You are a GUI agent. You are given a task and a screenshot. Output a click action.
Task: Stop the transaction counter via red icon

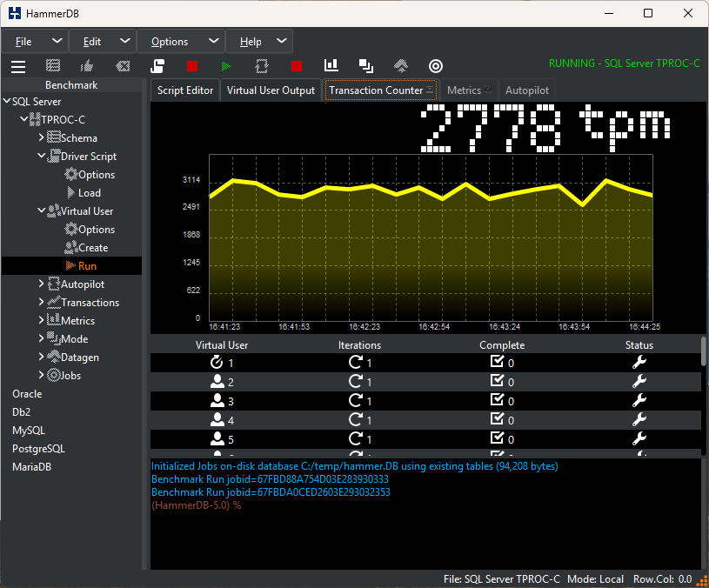pyautogui.click(x=297, y=66)
